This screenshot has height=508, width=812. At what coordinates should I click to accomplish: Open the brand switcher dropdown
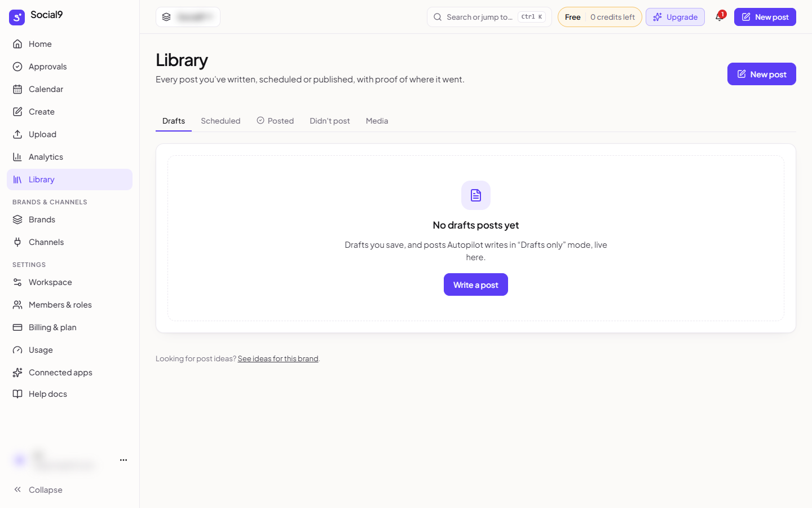click(x=188, y=17)
